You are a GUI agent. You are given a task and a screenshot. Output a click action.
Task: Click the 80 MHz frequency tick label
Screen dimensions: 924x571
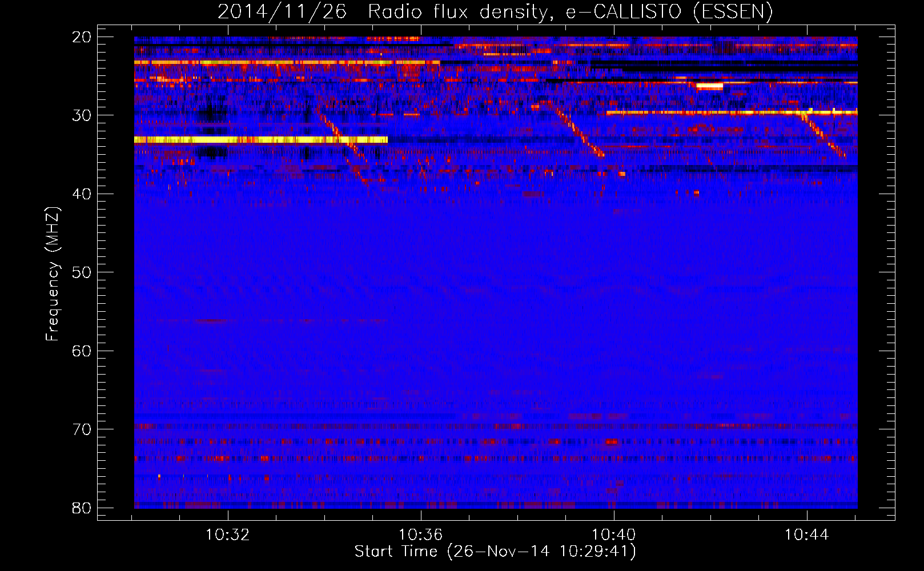tap(82, 508)
